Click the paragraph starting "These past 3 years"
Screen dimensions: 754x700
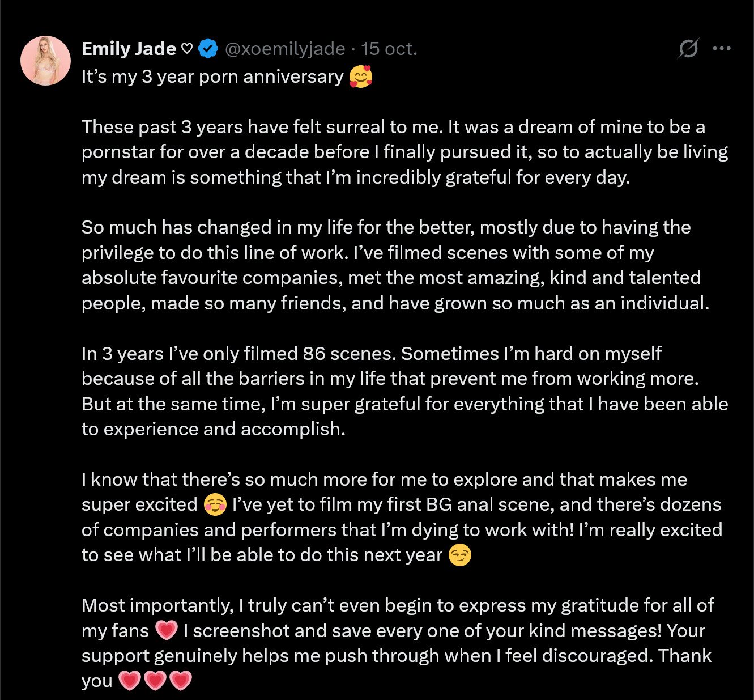point(397,152)
